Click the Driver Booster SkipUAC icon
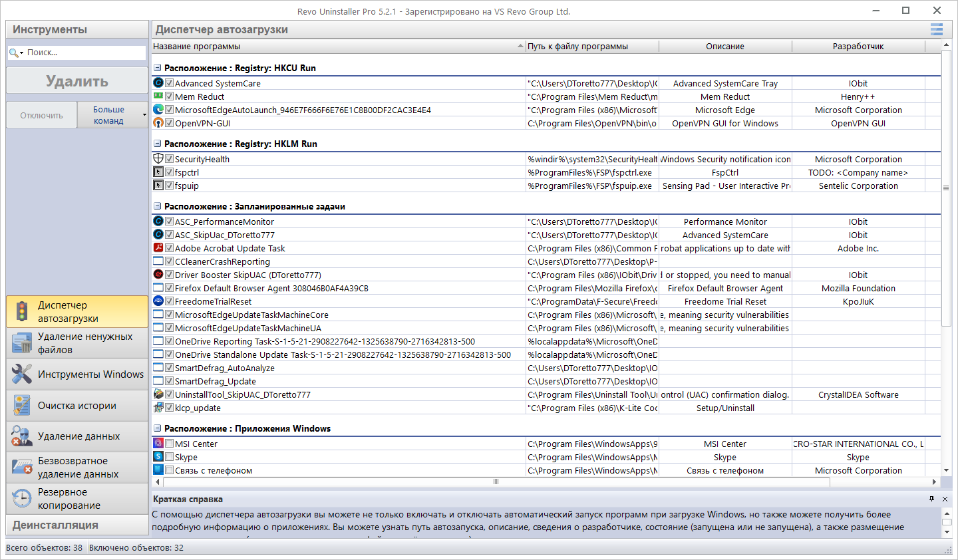This screenshot has height=560, width=958. 158,275
